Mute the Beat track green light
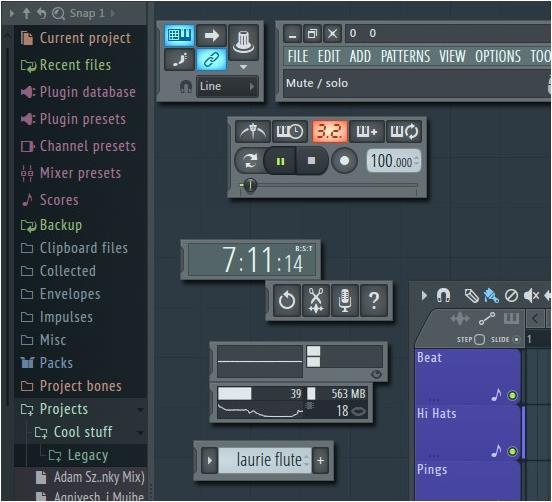The width and height of the screenshot is (552, 502). coord(512,395)
